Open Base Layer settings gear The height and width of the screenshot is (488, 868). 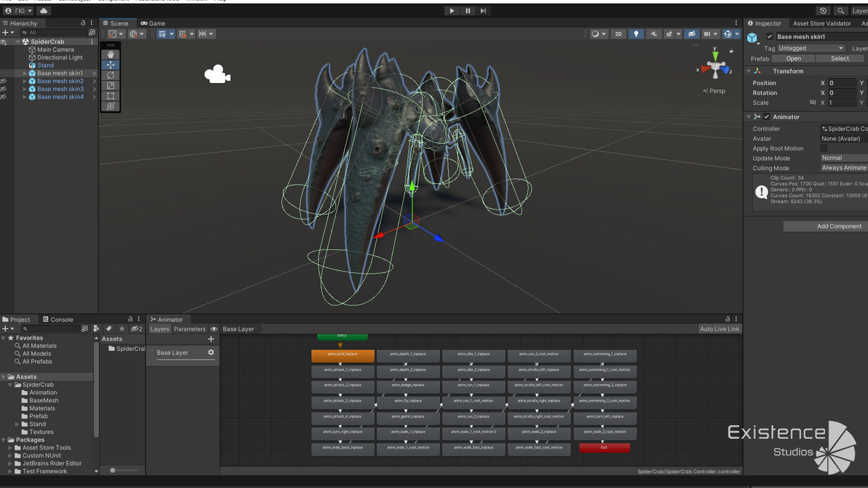[211, 352]
